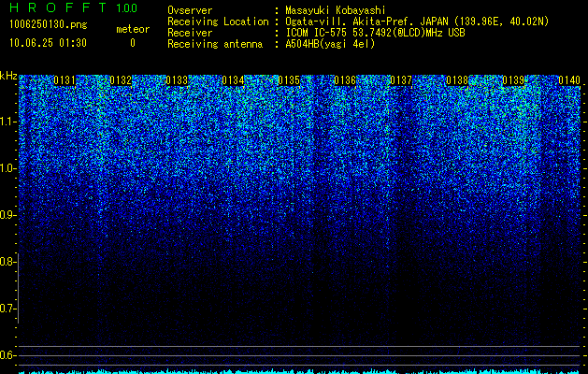
Task: Click the 0.9 frequency axis label
Action: 7,215
